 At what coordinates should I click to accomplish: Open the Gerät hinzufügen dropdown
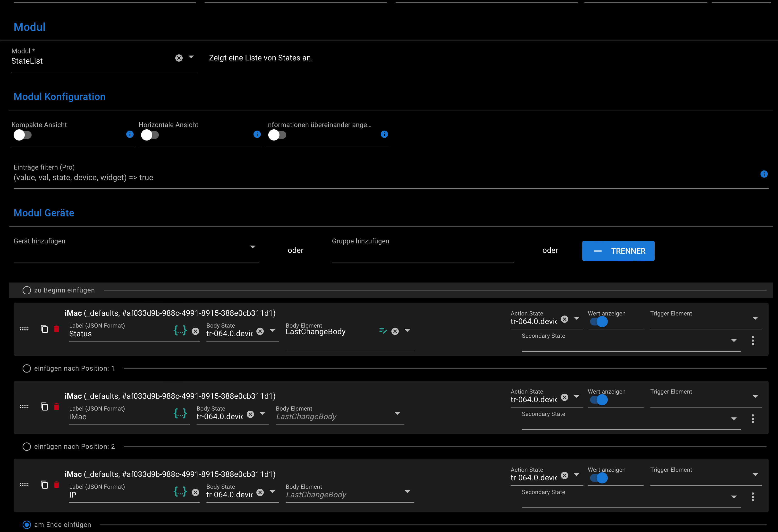coord(253,247)
